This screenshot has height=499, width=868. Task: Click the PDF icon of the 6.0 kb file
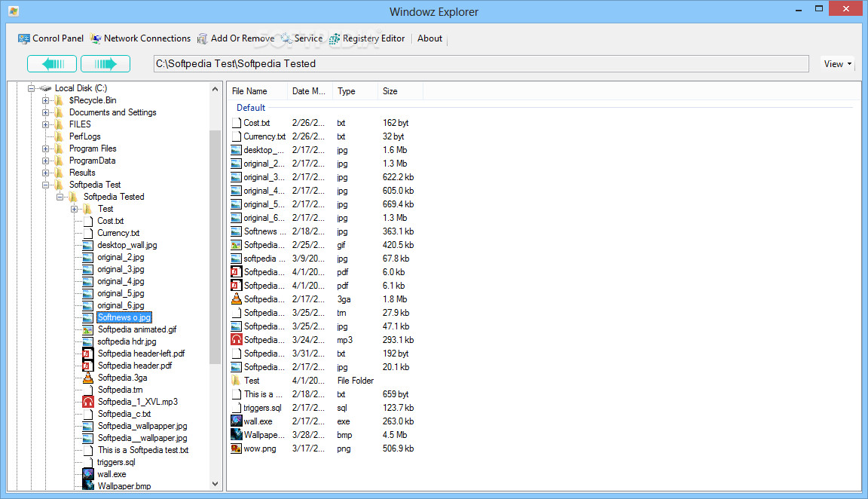point(237,272)
